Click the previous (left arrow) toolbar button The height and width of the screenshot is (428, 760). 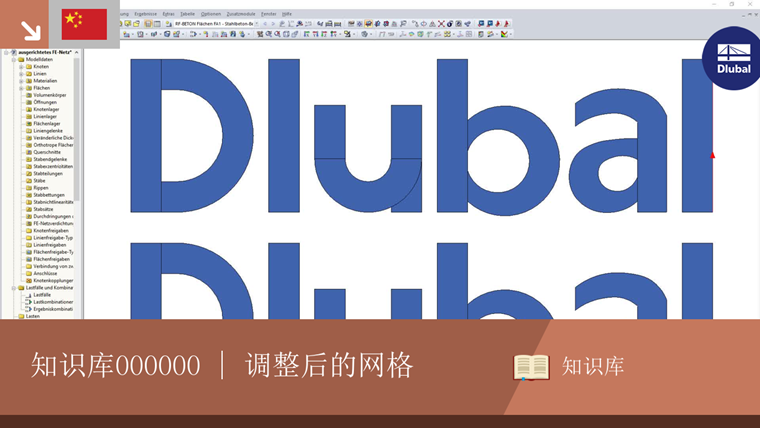(x=265, y=23)
